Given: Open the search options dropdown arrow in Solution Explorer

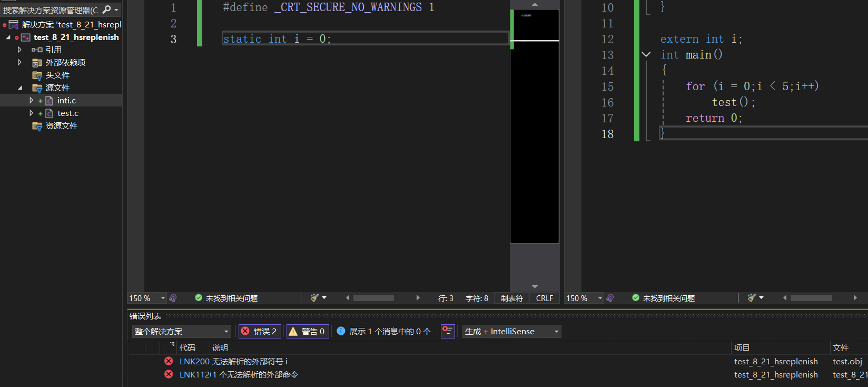Looking at the screenshot, I should pos(116,10).
